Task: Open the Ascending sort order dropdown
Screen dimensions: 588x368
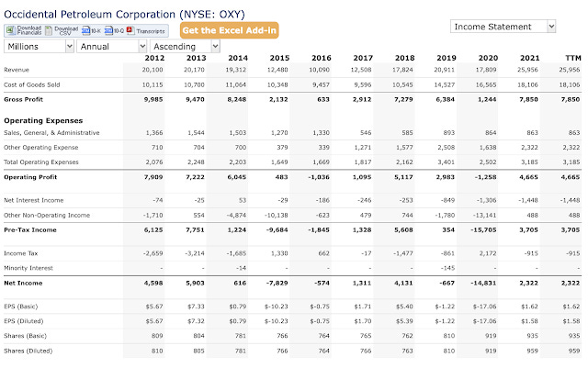Action: (185, 47)
